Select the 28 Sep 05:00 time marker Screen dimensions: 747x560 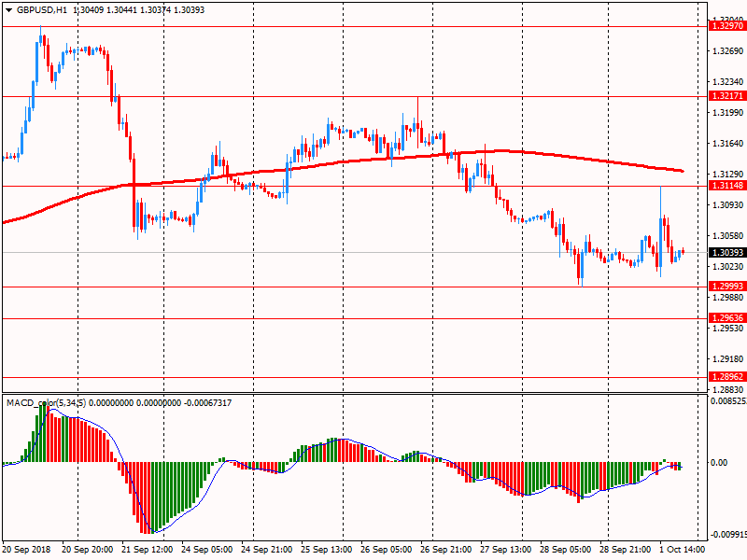coord(566,551)
